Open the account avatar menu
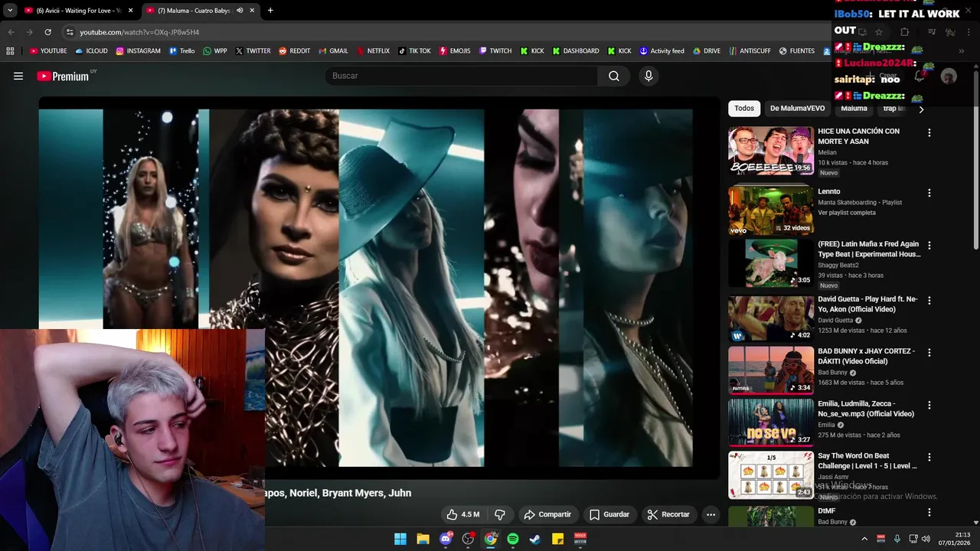The height and width of the screenshot is (551, 980). pyautogui.click(x=949, y=77)
